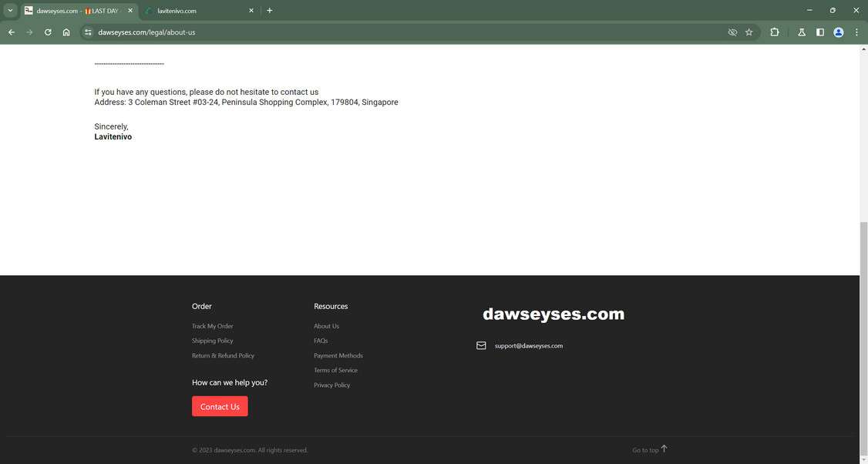
Task: Click the tracking protection eye icon
Action: pos(731,32)
